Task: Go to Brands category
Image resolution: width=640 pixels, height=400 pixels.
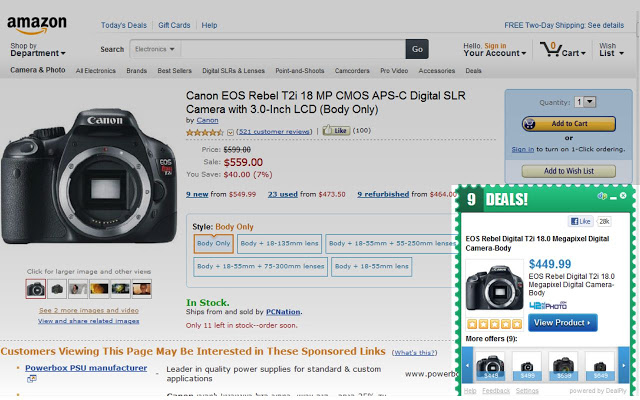Action: 136,71
